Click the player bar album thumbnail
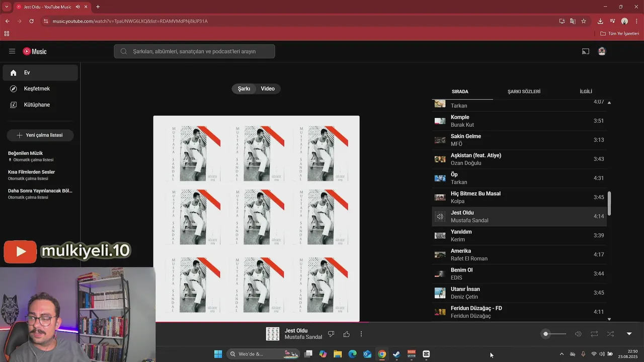This screenshot has height=362, width=644. (273, 334)
